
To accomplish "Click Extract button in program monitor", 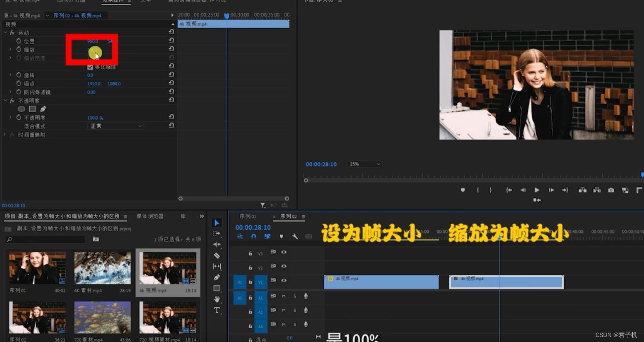I will (x=597, y=190).
